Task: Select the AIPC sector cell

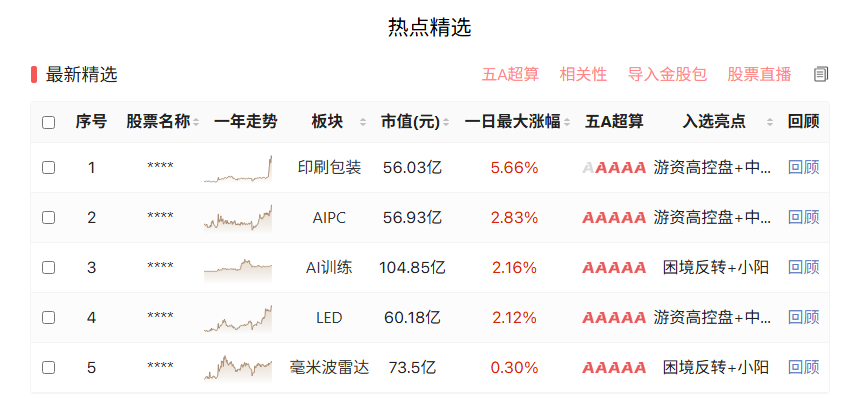Action: coord(330,218)
